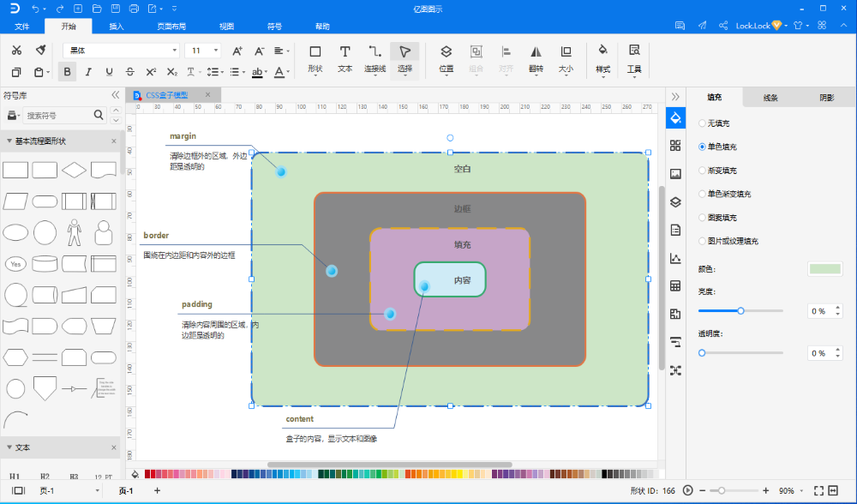Decrease font size with A- icon

click(259, 51)
